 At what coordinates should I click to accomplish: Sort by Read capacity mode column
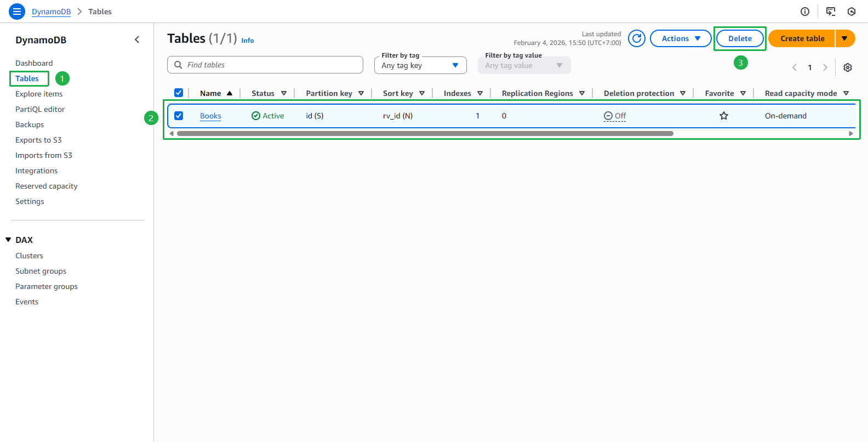pos(846,93)
